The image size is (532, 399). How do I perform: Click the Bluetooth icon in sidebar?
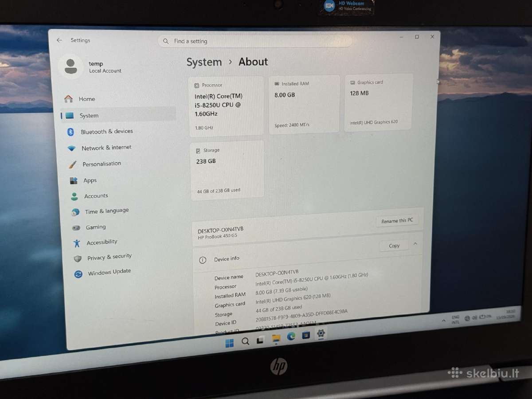pos(70,132)
